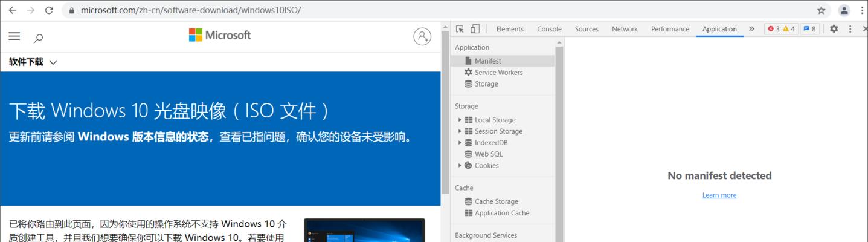Open Application Cache in the sidebar
868x242 pixels.
point(503,213)
